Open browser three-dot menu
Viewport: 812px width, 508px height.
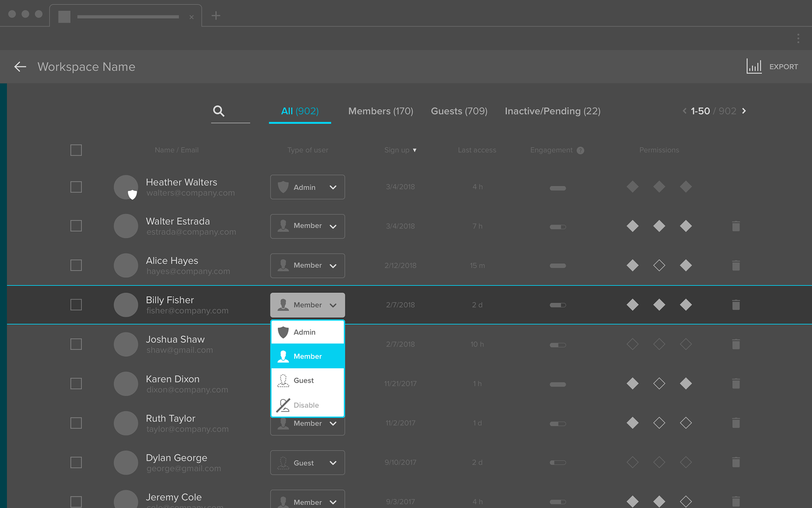coord(798,39)
